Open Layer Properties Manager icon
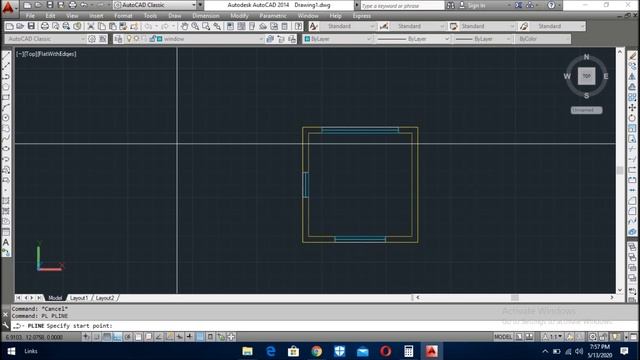The height and width of the screenshot is (360, 640). point(118,39)
